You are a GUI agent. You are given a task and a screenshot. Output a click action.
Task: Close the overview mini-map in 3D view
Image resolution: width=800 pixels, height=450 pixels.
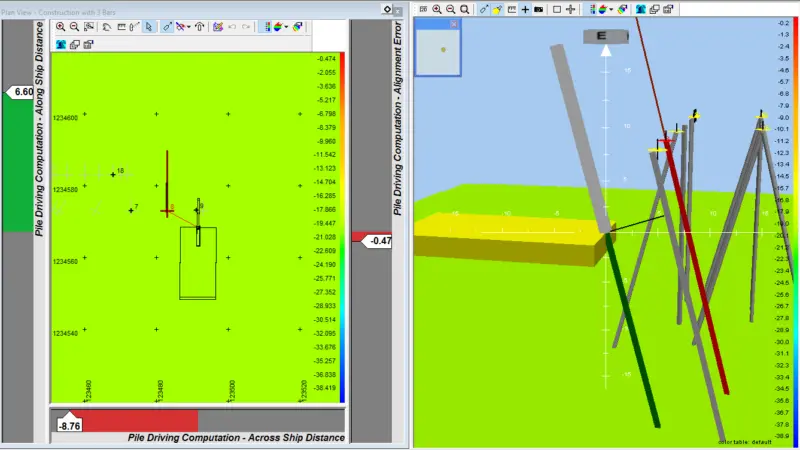pos(454,24)
